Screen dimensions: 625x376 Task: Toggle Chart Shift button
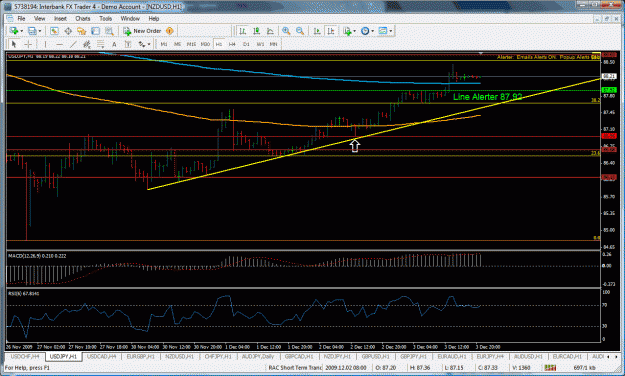pos(331,31)
